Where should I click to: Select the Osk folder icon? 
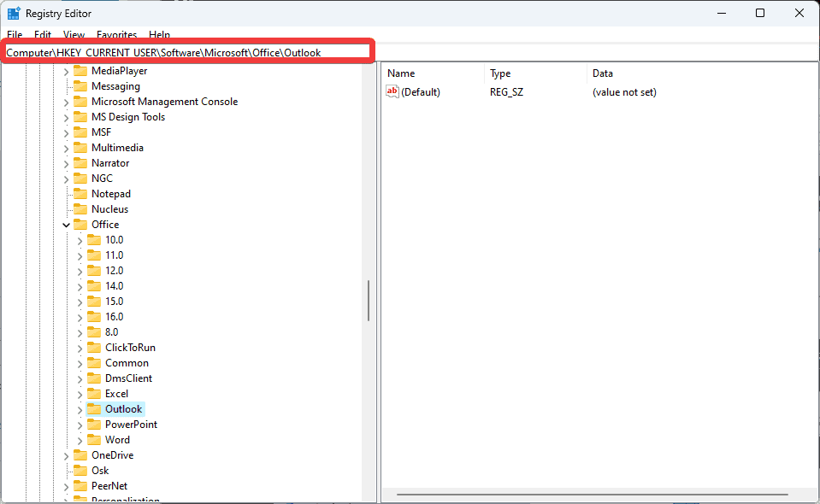pos(80,470)
